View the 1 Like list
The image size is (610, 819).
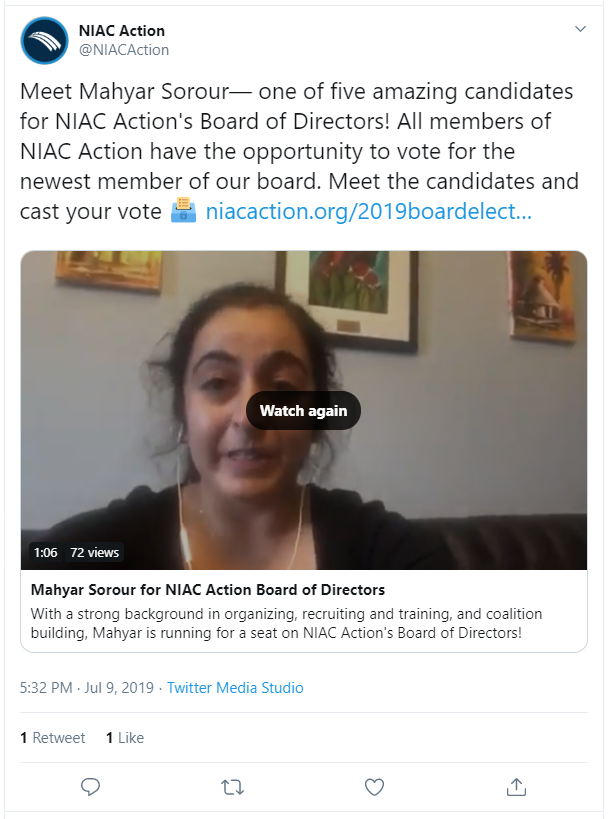125,738
